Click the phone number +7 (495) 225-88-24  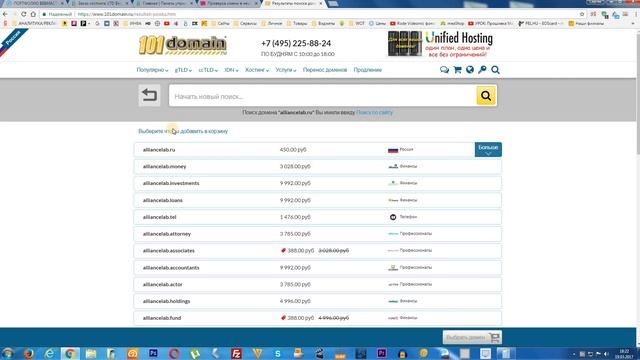coord(296,43)
